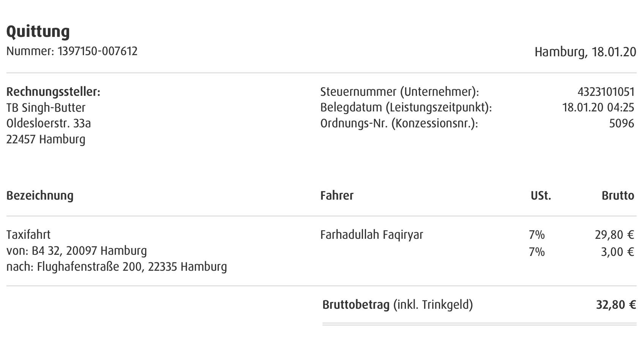
Task: Select the 29,80 € fare amount
Action: click(614, 235)
